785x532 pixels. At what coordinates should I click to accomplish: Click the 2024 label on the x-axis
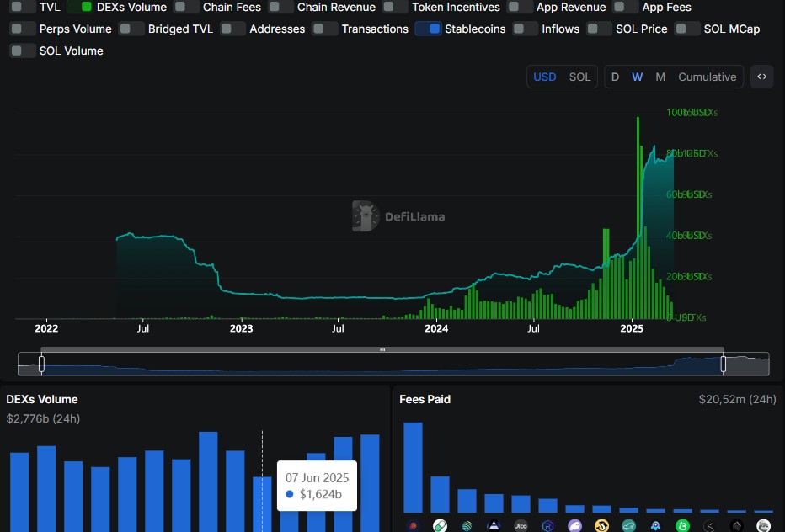tap(436, 329)
